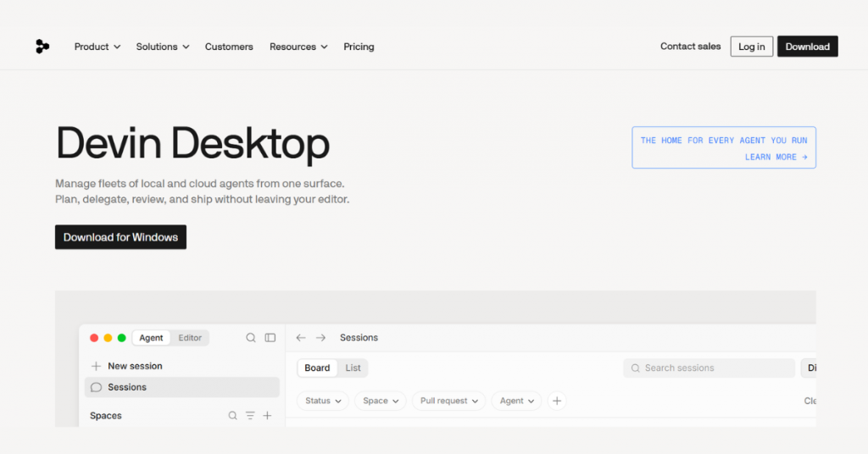Image resolution: width=868 pixels, height=454 pixels.
Task: Click Contact sales link
Action: [x=690, y=47]
